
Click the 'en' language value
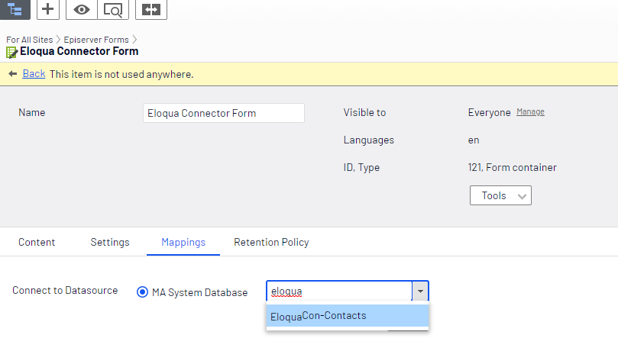(474, 140)
